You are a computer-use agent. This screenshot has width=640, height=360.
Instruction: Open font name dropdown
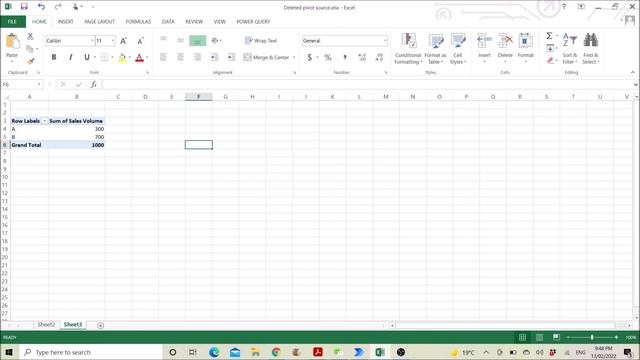(x=92, y=41)
